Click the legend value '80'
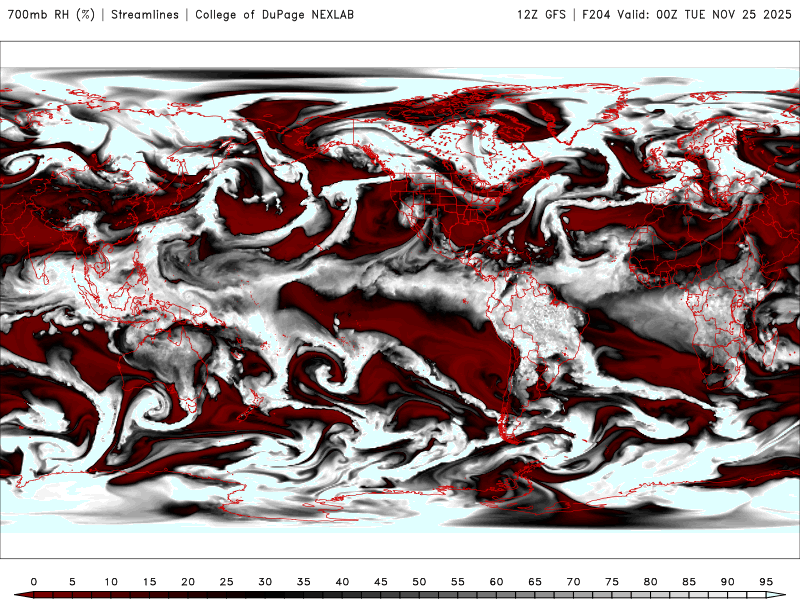The image size is (800, 600). [650, 582]
